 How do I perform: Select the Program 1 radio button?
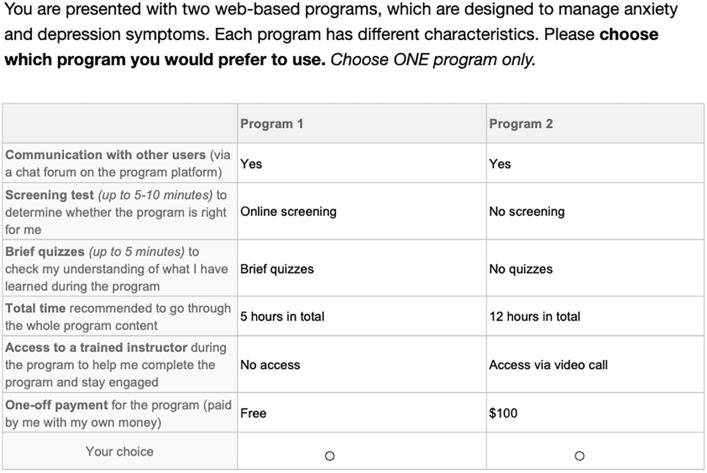[x=329, y=456]
